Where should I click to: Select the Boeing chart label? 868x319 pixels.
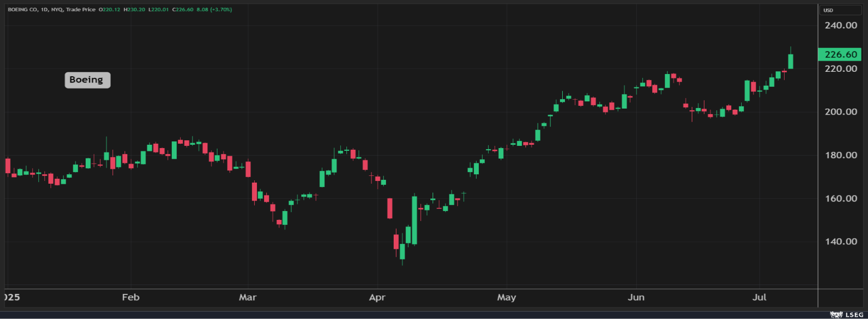pyautogui.click(x=87, y=80)
